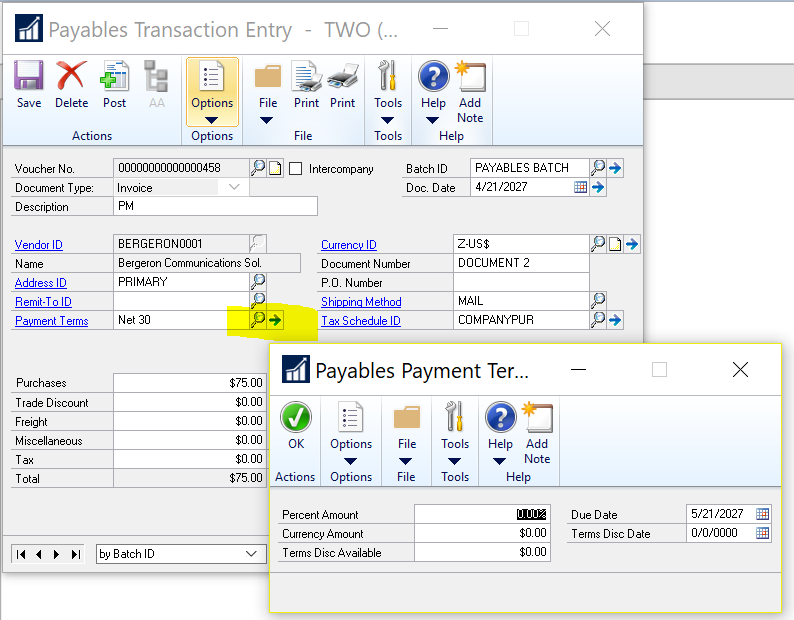
Task: Open Payment Terms lookup magnifier
Action: pos(258,320)
